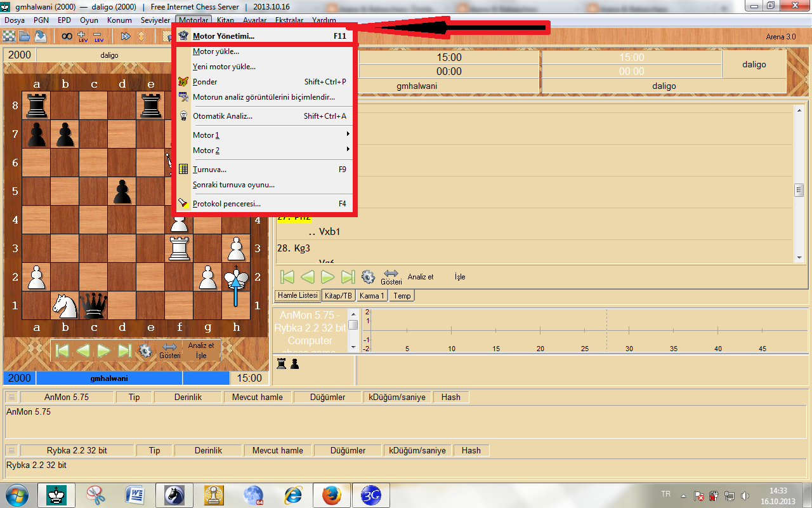Switch to the Hamle Listesi tab

[298, 296]
